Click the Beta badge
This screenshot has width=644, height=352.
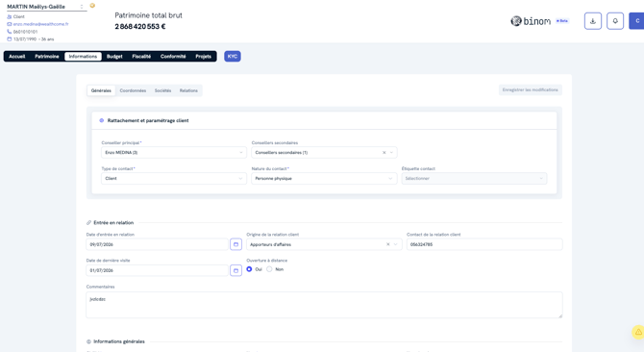[562, 20]
